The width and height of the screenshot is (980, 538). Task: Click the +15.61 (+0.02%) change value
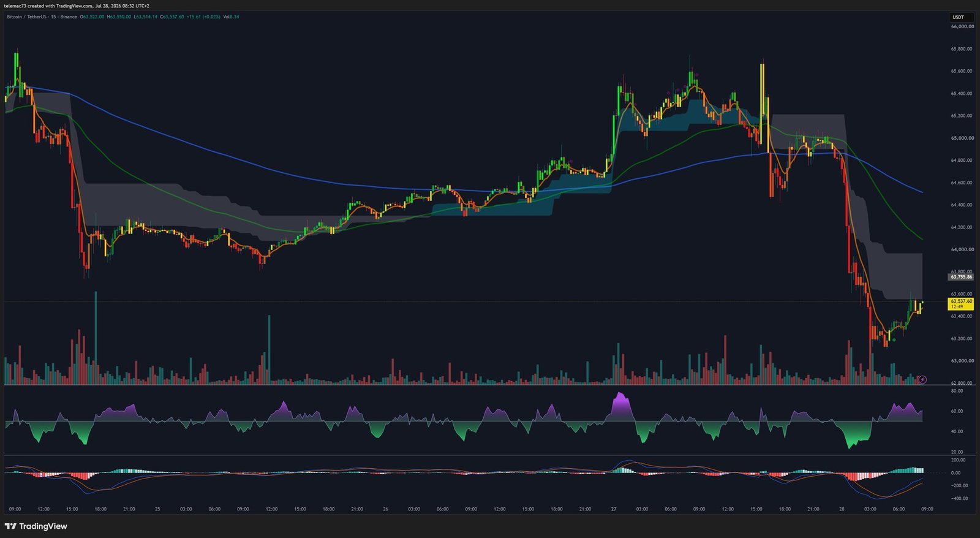(x=203, y=17)
